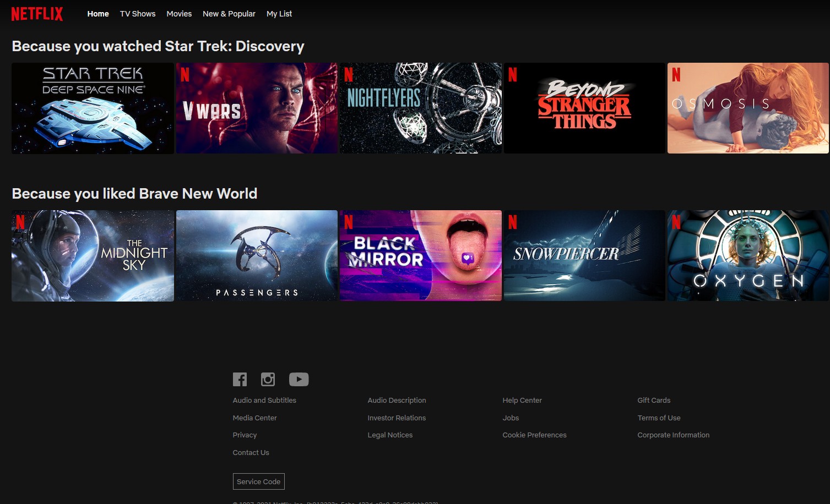The height and width of the screenshot is (504, 830).
Task: Select the Osmosis thumbnail
Action: pyautogui.click(x=748, y=108)
